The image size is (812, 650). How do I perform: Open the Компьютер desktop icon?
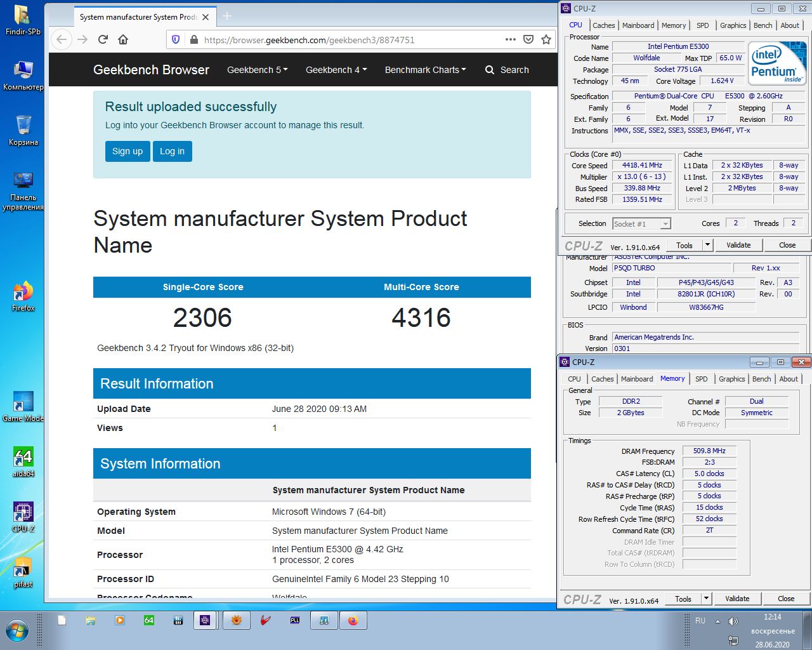pos(23,75)
